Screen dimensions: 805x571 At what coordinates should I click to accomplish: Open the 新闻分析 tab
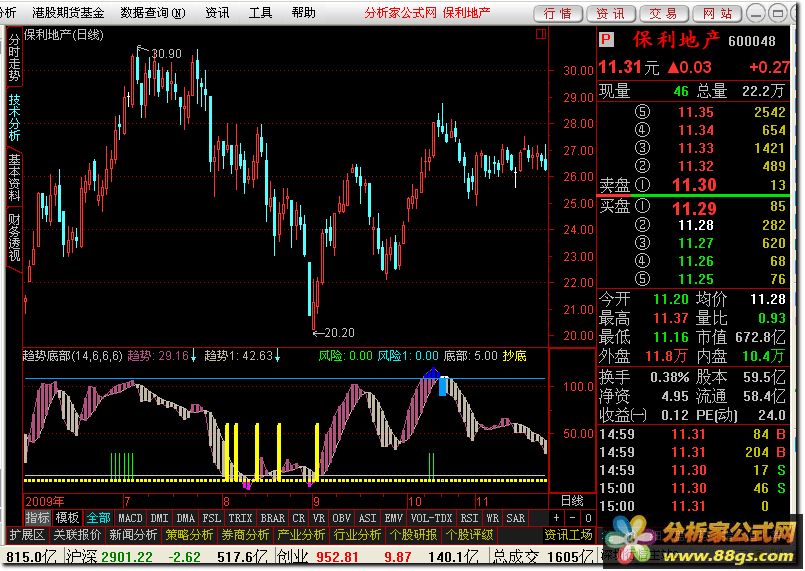coord(133,535)
